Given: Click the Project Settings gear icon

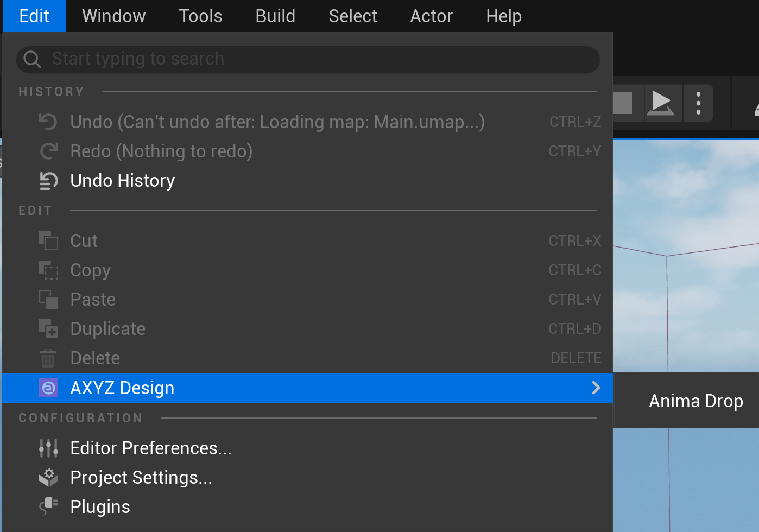Looking at the screenshot, I should point(48,477).
